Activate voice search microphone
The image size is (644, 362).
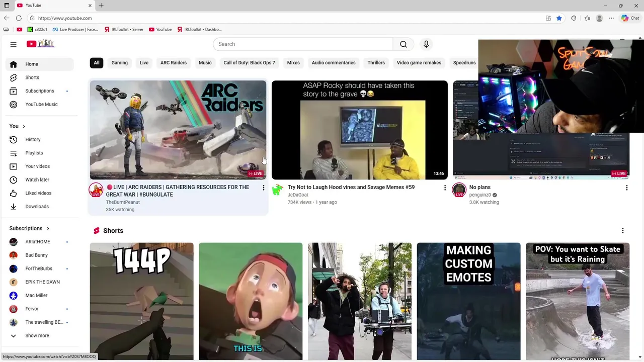[x=426, y=44]
